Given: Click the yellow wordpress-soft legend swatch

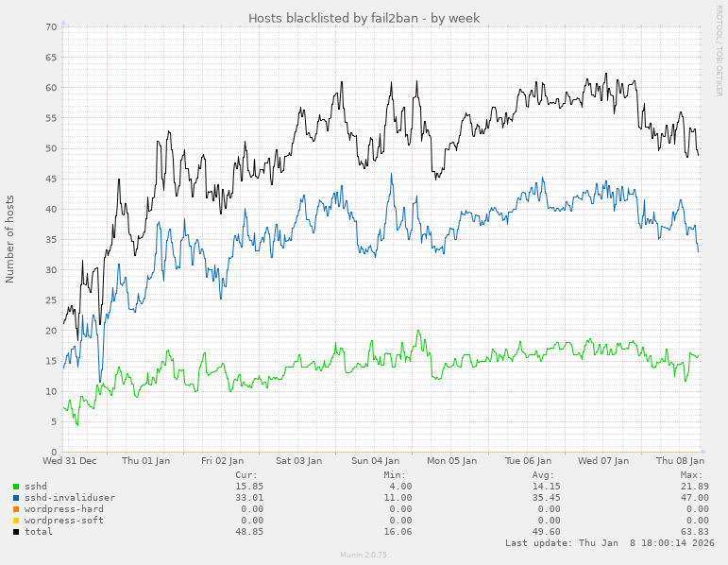Looking at the screenshot, I should 16,521.
